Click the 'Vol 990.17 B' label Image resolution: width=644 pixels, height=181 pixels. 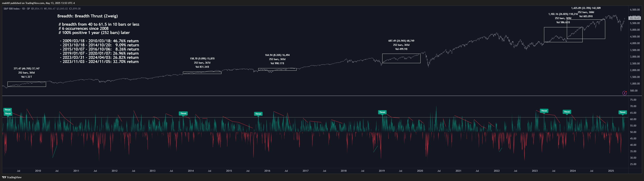277,63
